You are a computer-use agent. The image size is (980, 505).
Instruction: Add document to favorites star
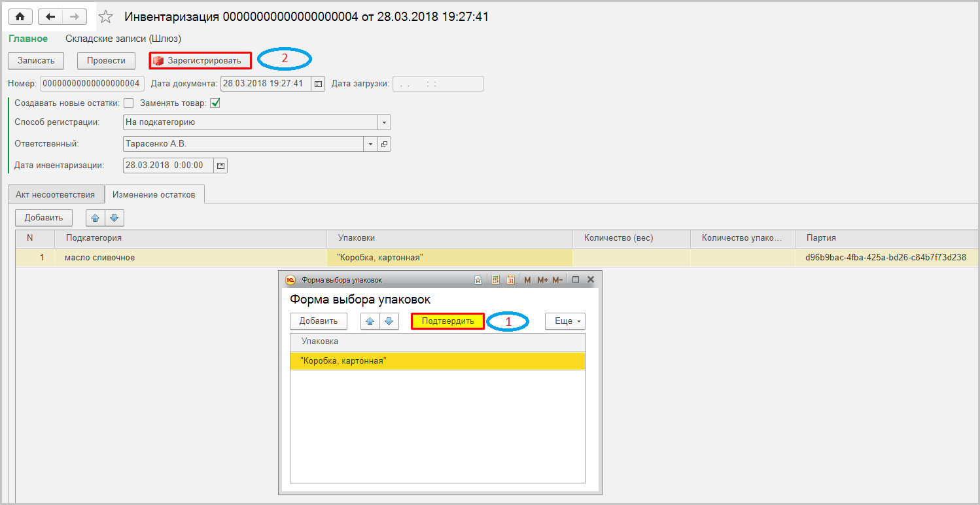(105, 17)
